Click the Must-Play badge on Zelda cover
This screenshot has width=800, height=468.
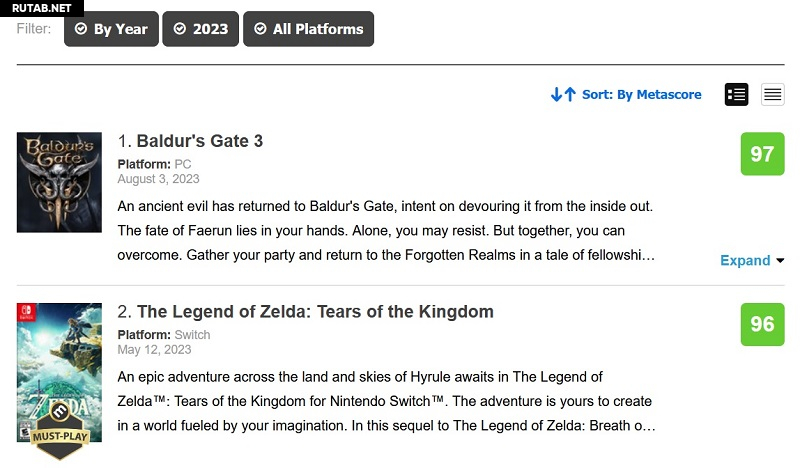(59, 437)
